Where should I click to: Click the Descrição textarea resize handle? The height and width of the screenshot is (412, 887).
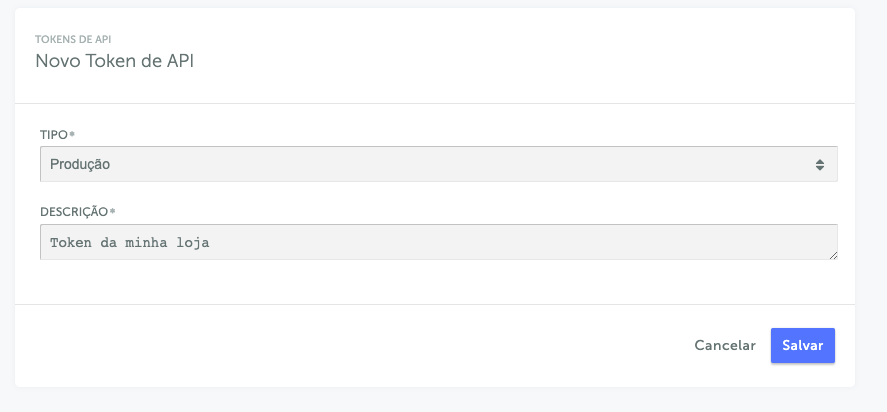833,256
